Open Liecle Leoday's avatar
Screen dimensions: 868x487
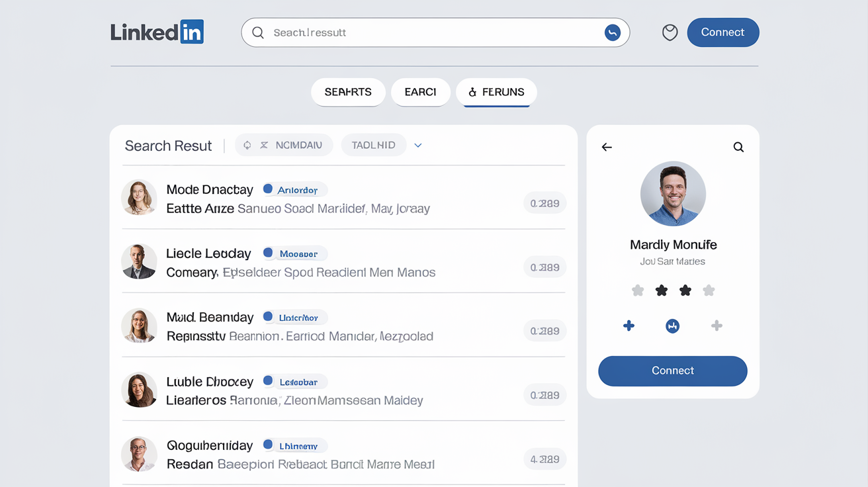point(139,261)
